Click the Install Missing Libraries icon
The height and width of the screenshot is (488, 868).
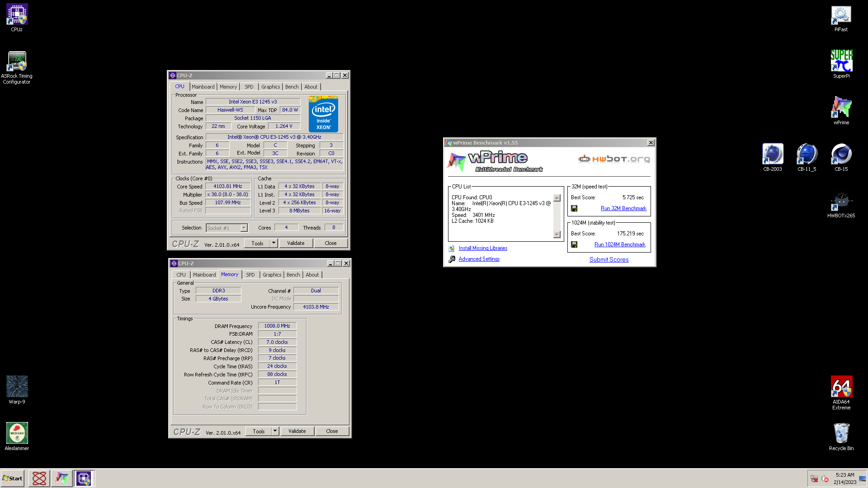(x=451, y=248)
